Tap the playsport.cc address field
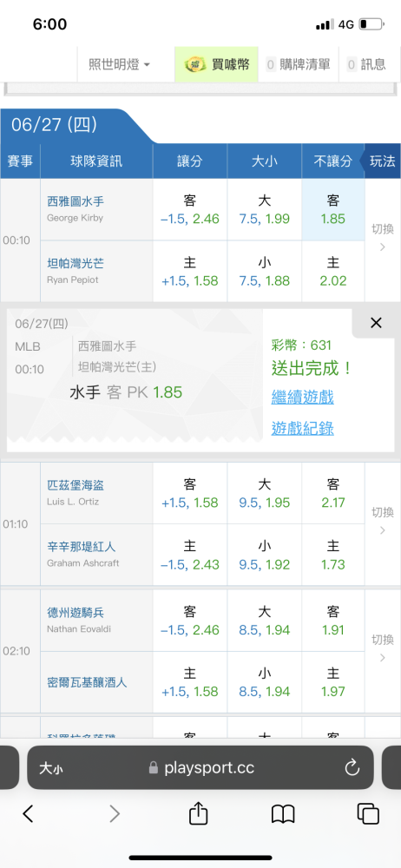The image size is (401, 868). pos(200,767)
